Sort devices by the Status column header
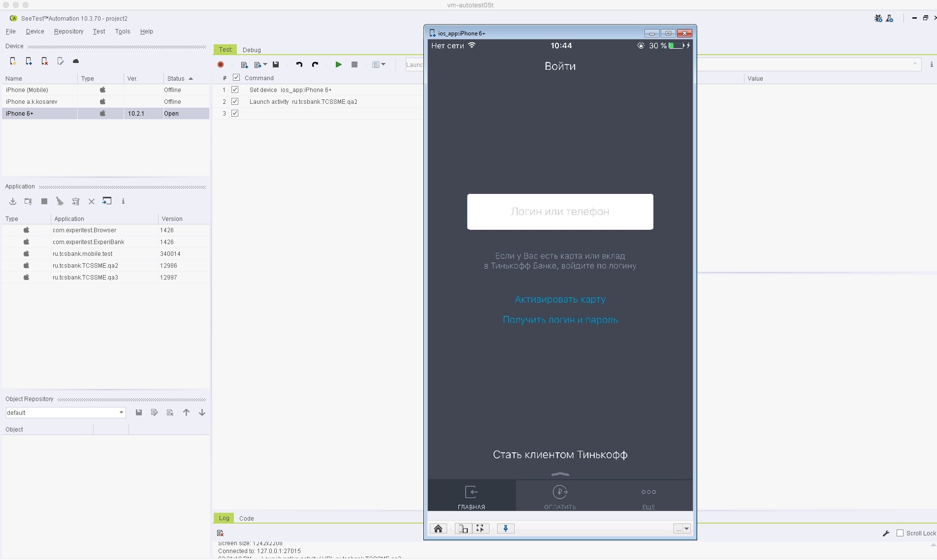Viewport: 937px width, 560px height. pyautogui.click(x=180, y=79)
